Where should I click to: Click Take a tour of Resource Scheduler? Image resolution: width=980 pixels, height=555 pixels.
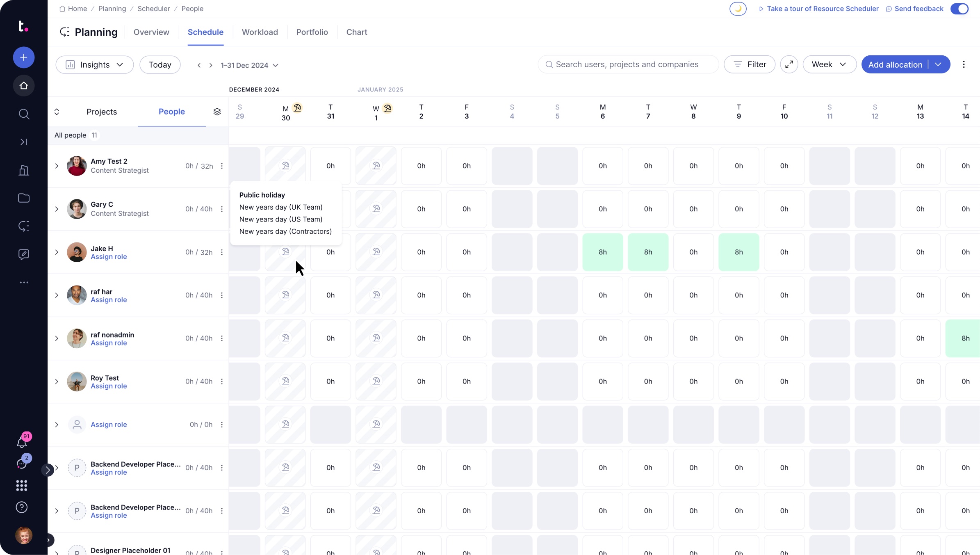point(819,9)
